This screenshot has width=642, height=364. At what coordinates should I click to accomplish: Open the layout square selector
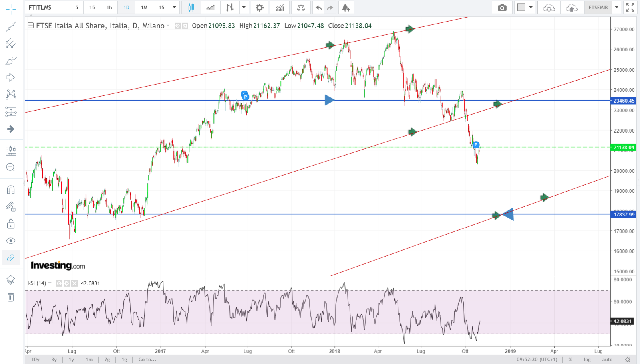point(521,8)
